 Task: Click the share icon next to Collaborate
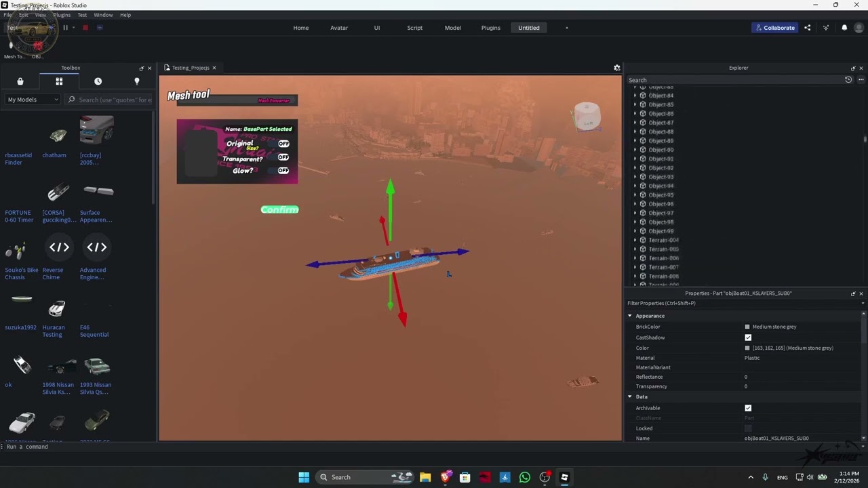click(x=807, y=28)
